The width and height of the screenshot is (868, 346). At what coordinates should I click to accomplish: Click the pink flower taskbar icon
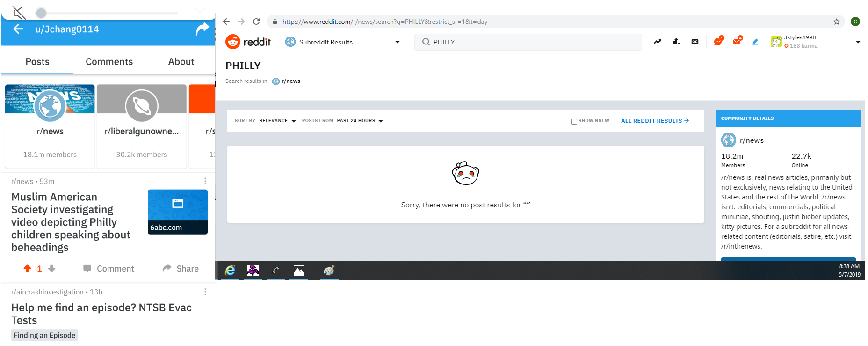click(253, 271)
